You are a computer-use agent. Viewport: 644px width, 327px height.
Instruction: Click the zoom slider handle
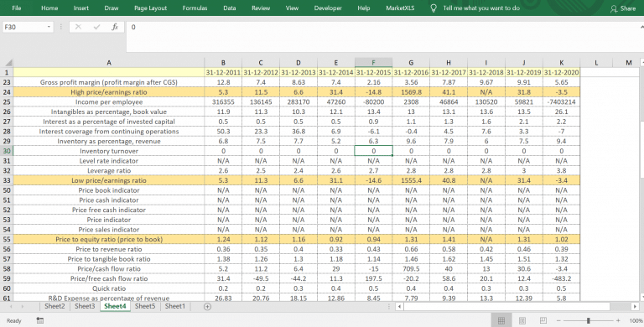[589, 320]
